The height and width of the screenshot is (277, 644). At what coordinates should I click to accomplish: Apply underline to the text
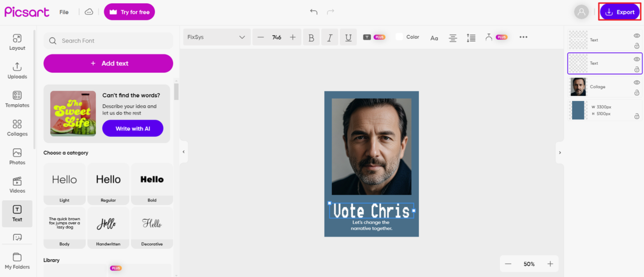tap(348, 38)
